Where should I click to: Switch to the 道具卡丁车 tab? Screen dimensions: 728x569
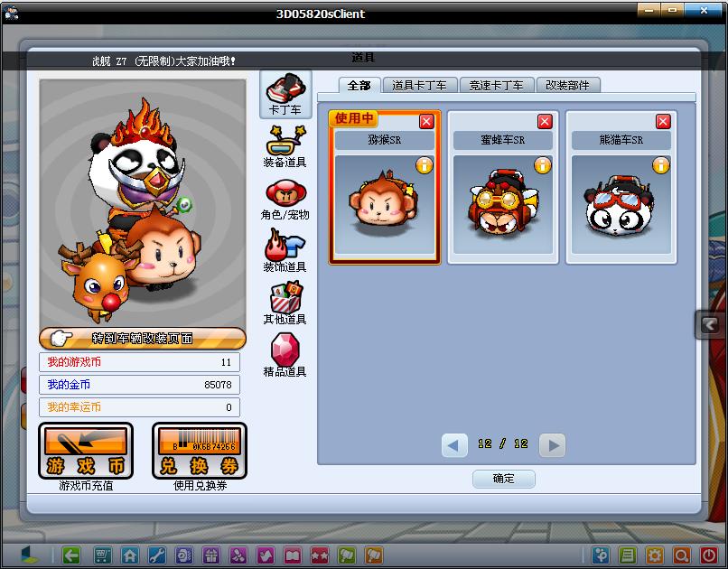point(419,86)
